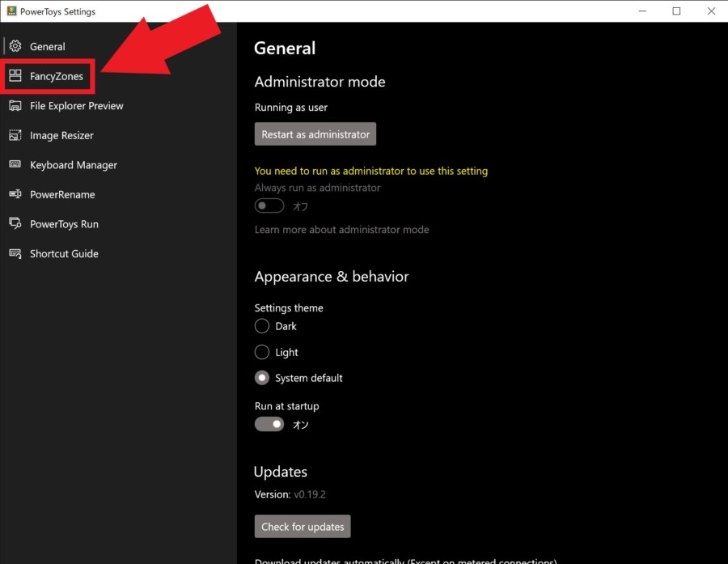This screenshot has height=564, width=728.
Task: Open the General settings page
Action: tap(118, 46)
